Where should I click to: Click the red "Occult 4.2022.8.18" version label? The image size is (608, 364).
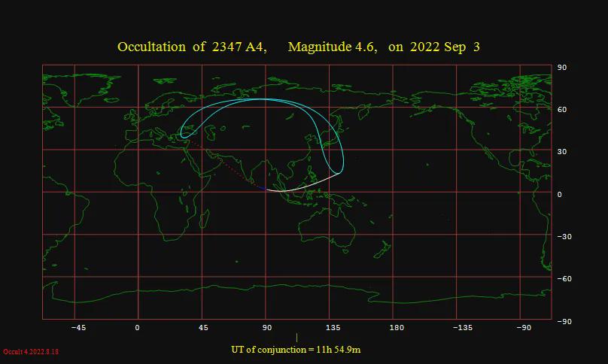[31, 352]
